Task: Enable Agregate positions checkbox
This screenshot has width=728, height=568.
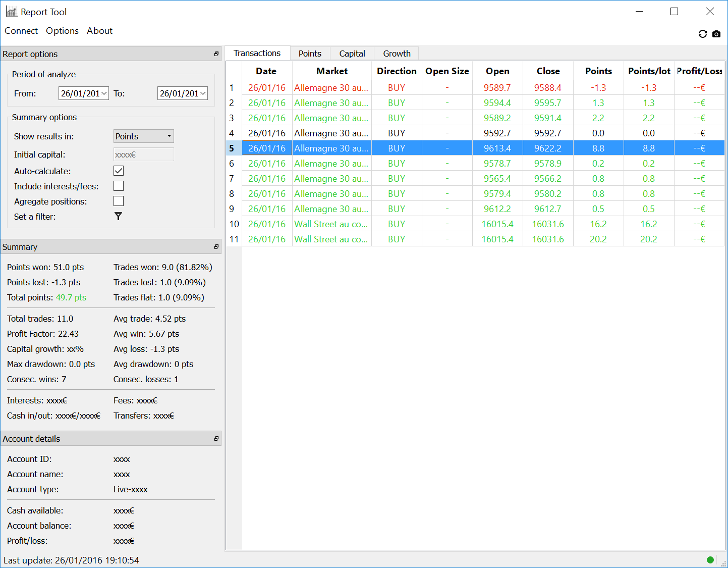Action: [x=119, y=201]
